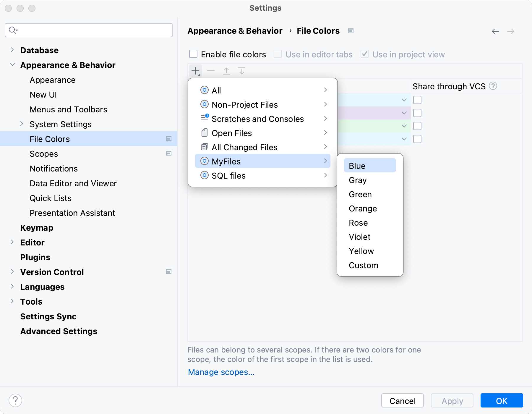The image size is (532, 414).
Task: Click the settings indicator icon next to Scopes
Action: 169,153
